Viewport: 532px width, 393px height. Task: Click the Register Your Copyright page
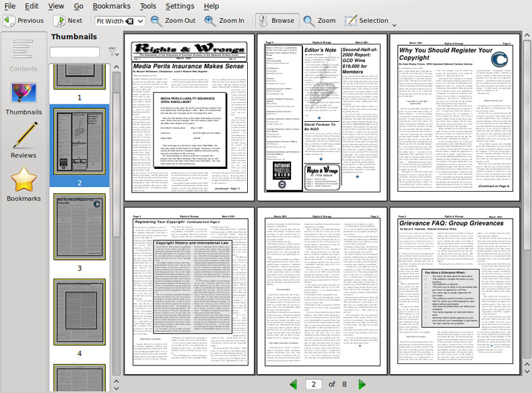[x=455, y=117]
